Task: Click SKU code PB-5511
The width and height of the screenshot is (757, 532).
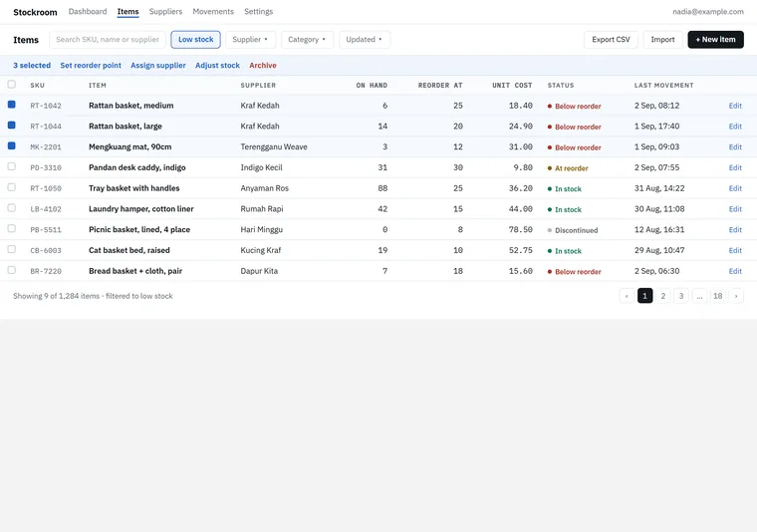Action: click(46, 230)
